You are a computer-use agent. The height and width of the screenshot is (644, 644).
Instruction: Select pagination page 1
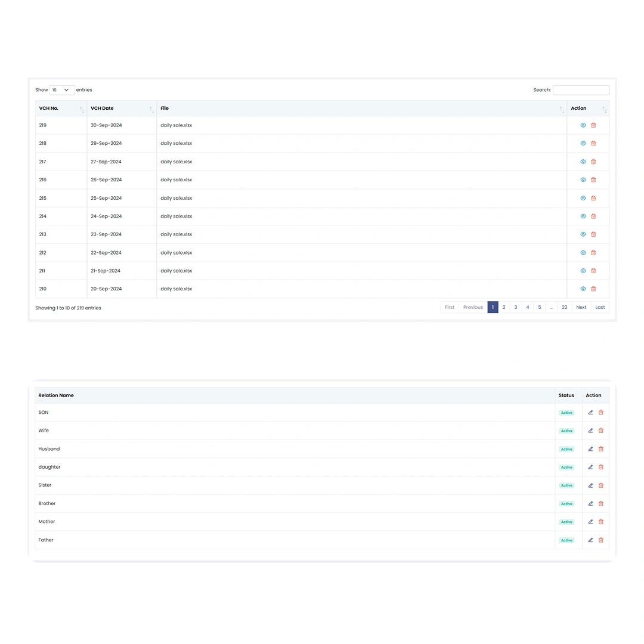point(493,307)
